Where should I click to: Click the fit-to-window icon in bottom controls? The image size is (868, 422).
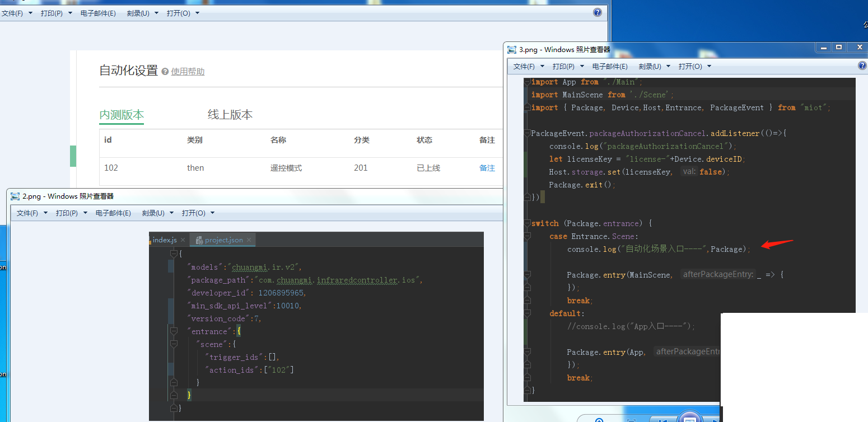click(x=631, y=420)
